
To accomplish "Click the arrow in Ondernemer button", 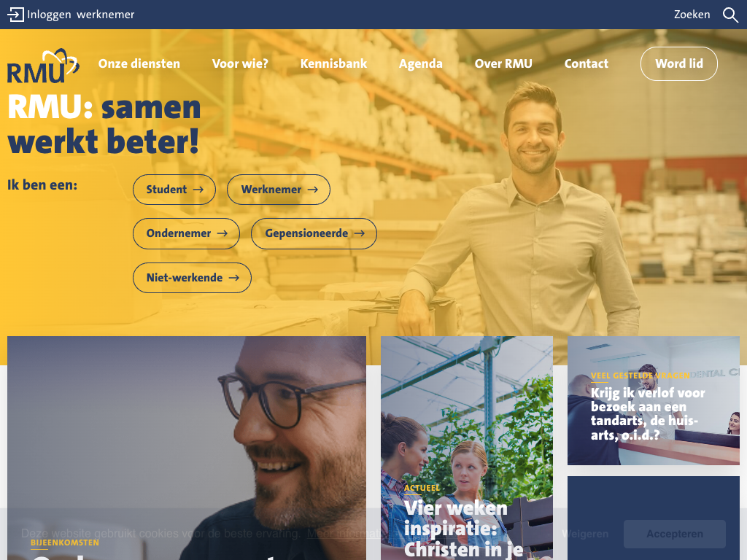I will pos(222,233).
